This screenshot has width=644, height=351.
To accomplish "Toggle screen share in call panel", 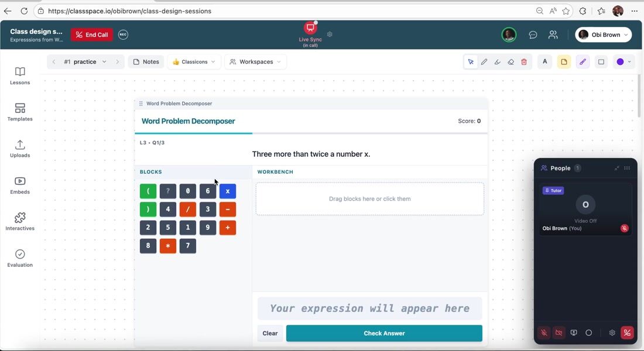I will (574, 333).
